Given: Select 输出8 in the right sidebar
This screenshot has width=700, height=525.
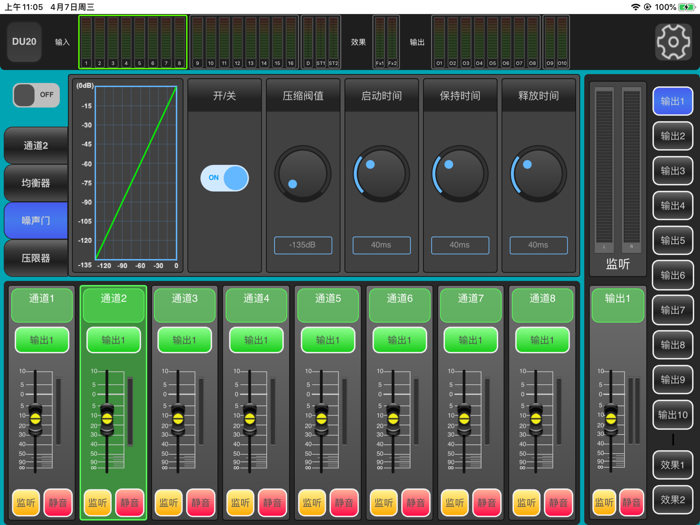Looking at the screenshot, I should [x=672, y=345].
